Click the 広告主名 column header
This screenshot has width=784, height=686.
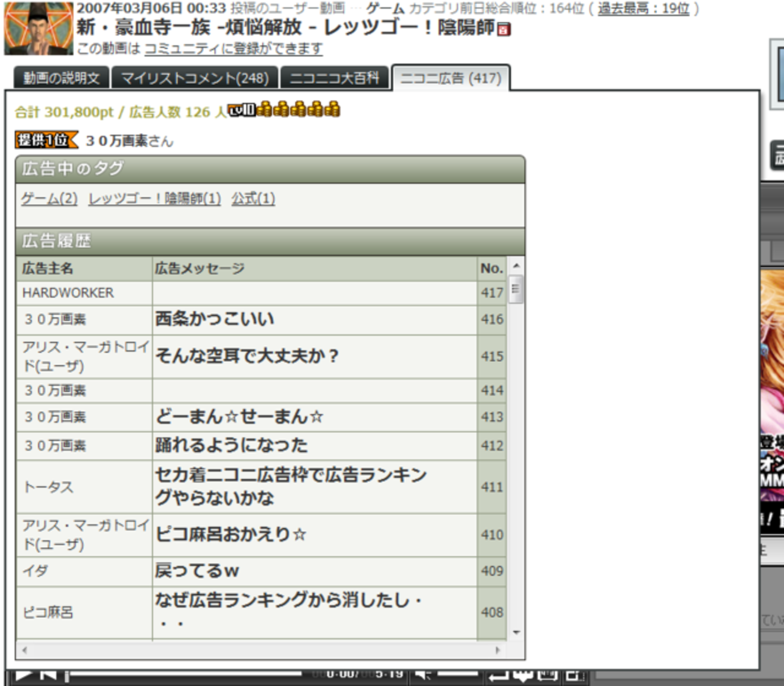pos(84,269)
